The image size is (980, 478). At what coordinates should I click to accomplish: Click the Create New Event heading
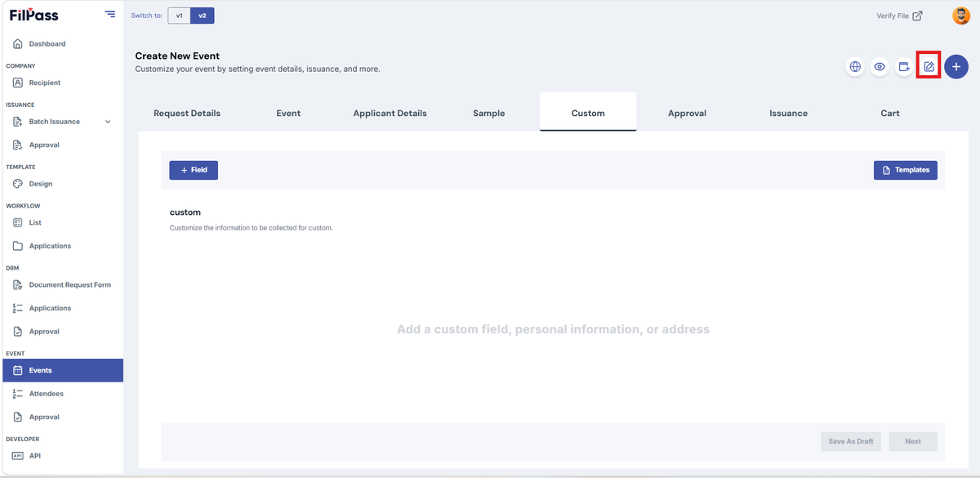[177, 56]
